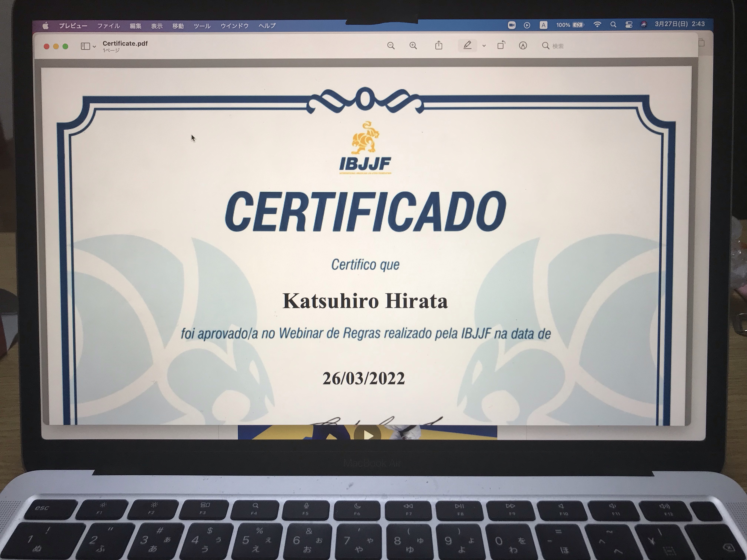Show the Markup toolbar

pyautogui.click(x=523, y=46)
